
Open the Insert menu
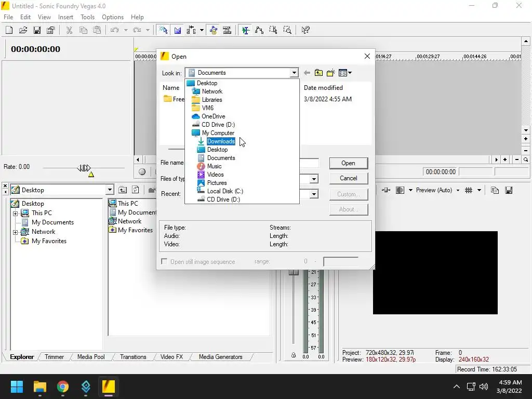pyautogui.click(x=65, y=17)
